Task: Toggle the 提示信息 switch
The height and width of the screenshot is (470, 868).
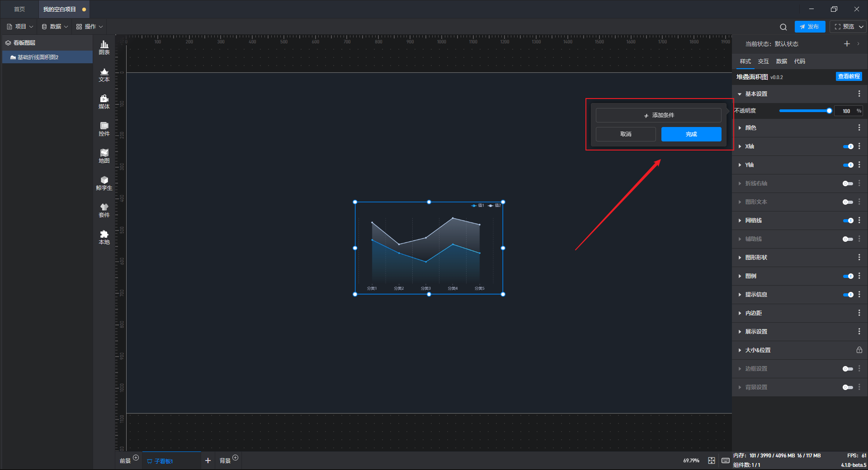Action: [848, 295]
